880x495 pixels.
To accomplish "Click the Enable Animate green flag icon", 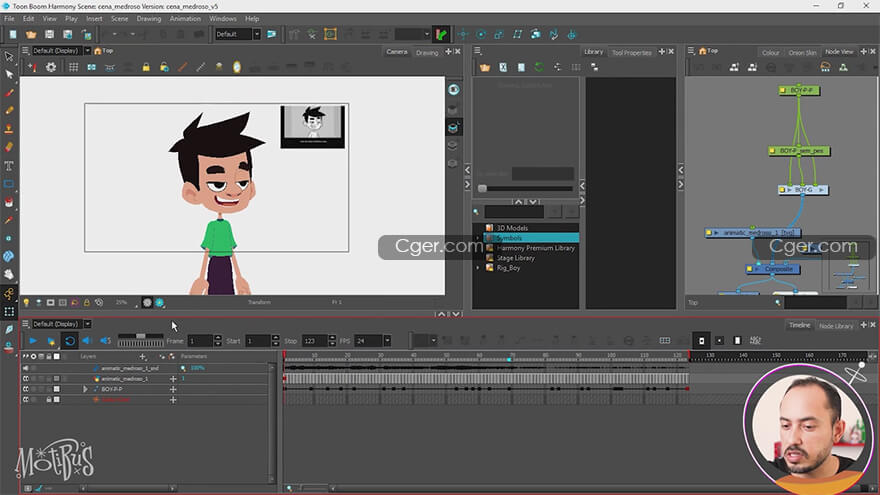I will pos(442,34).
